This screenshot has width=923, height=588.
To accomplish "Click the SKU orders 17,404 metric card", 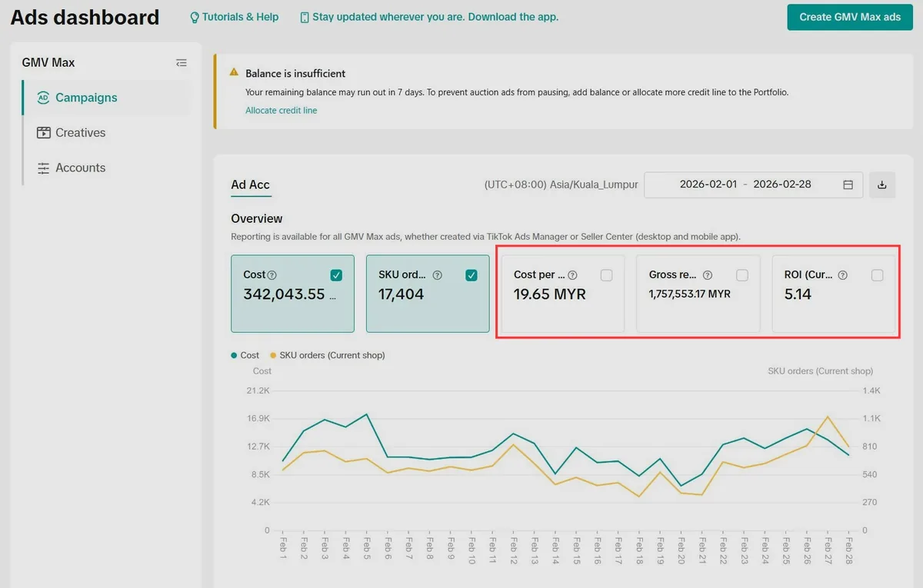I will [428, 294].
